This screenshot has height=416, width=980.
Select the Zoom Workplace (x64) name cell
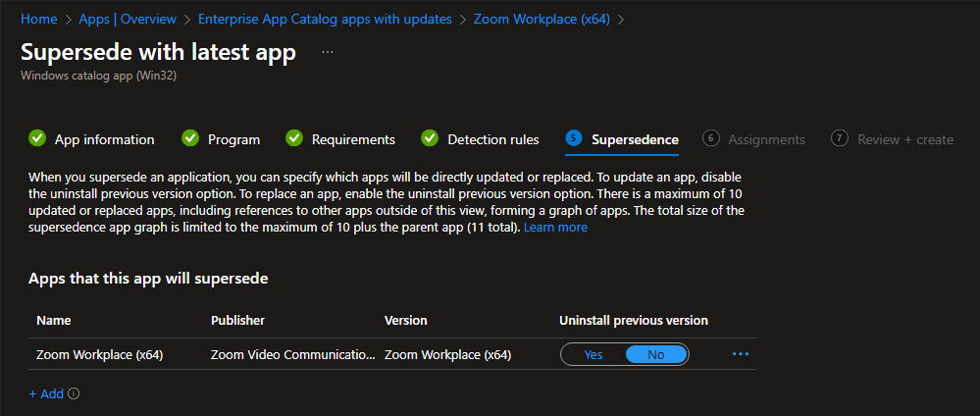pos(99,355)
